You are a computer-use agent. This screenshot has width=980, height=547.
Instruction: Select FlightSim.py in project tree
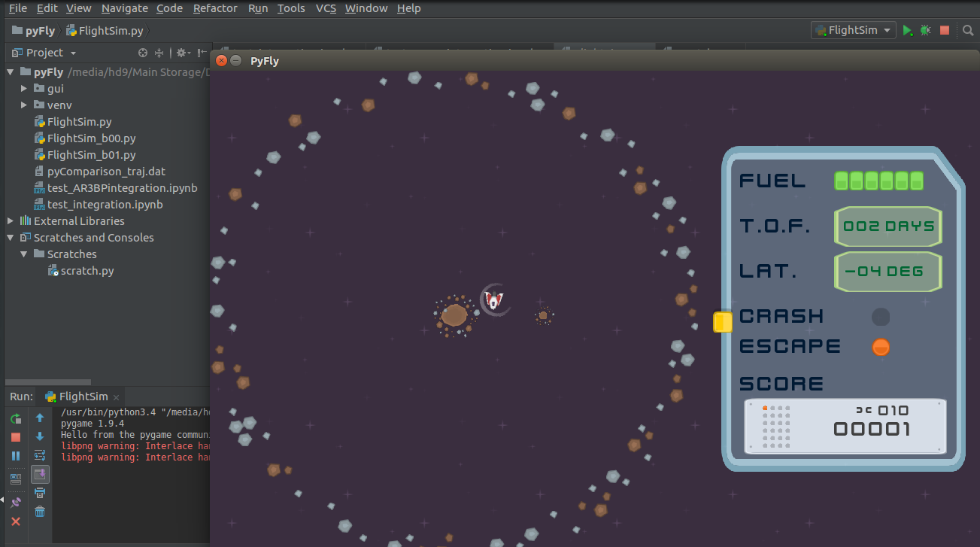pyautogui.click(x=73, y=122)
